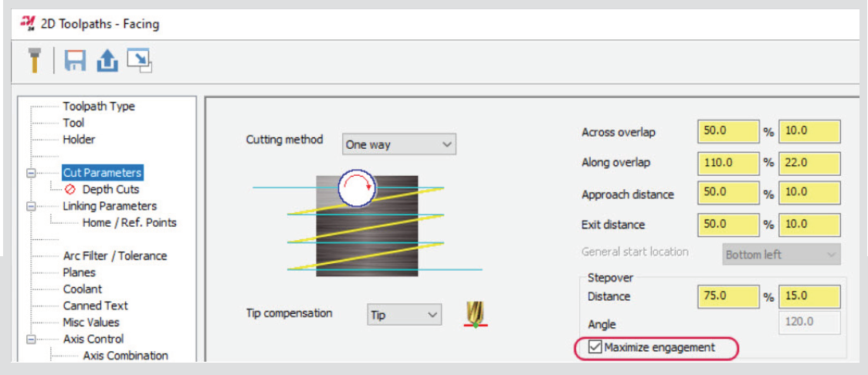868x375 pixels.
Task: Click Across overlap percent field
Action: pyautogui.click(x=728, y=132)
